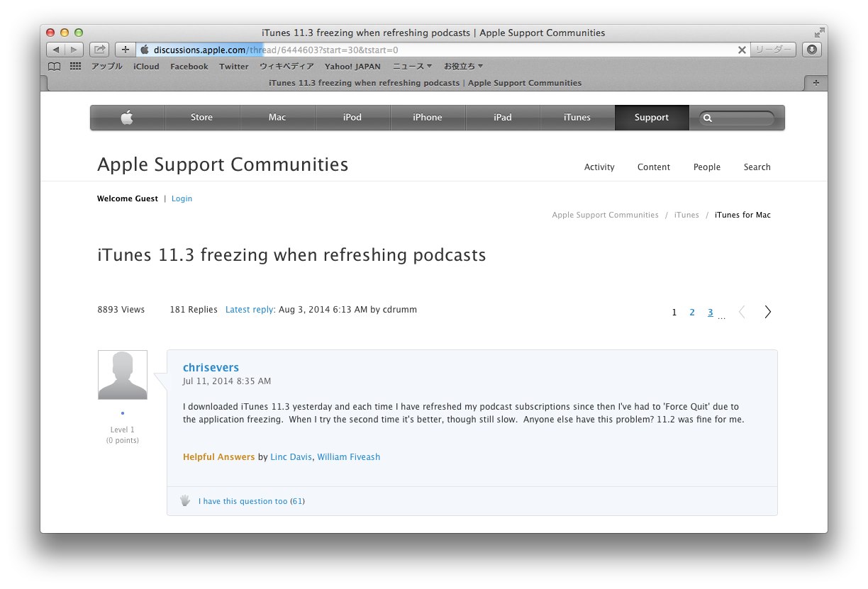The width and height of the screenshot is (868, 589).
Task: Click the 181 Replies text
Action: [x=194, y=310]
